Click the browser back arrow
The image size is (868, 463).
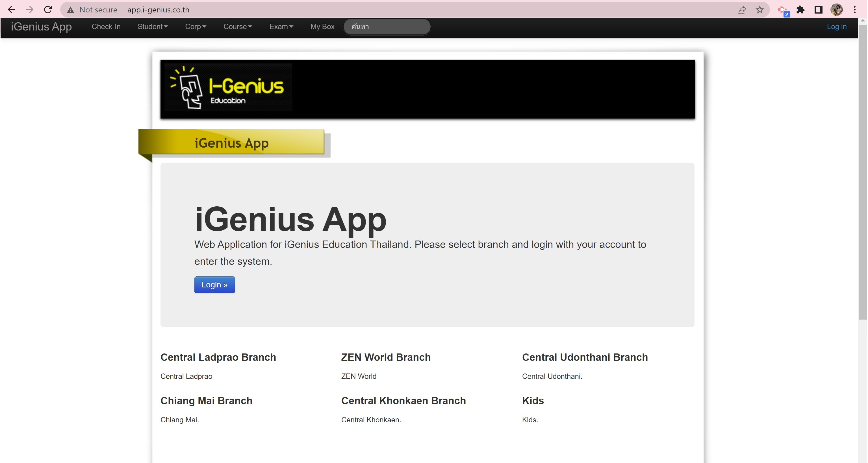point(12,10)
